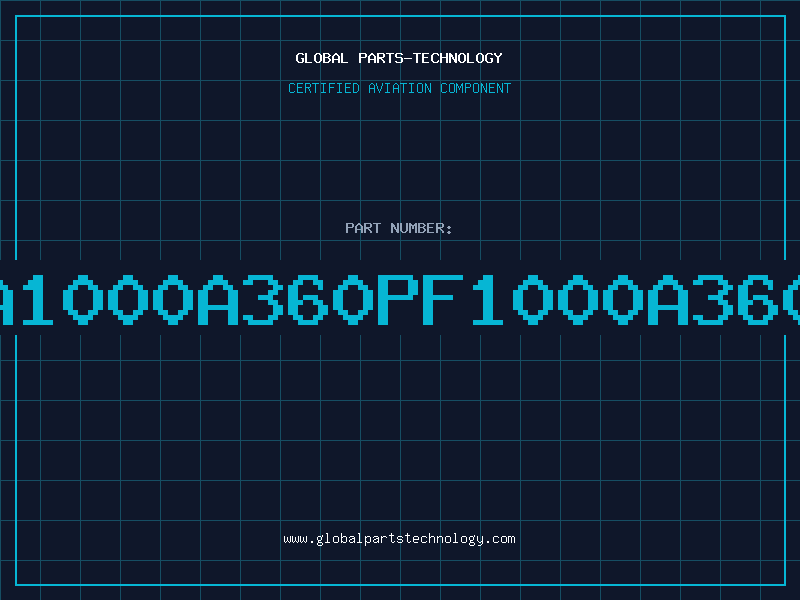Click the GLOBAL PARTS-TECHNOLOGY heading
Image resolution: width=800 pixels, height=600 pixels.
(399, 58)
